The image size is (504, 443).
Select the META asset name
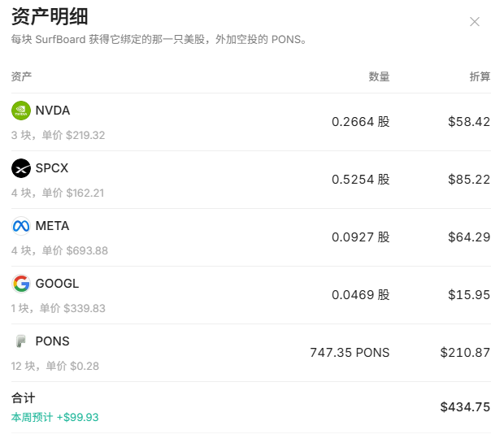click(x=52, y=226)
